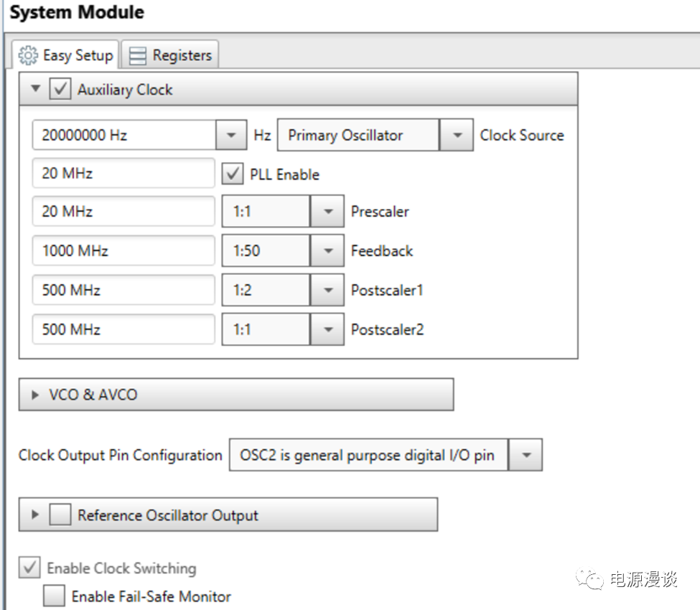Open the Postscaler2 1:1 dropdown

coord(327,329)
